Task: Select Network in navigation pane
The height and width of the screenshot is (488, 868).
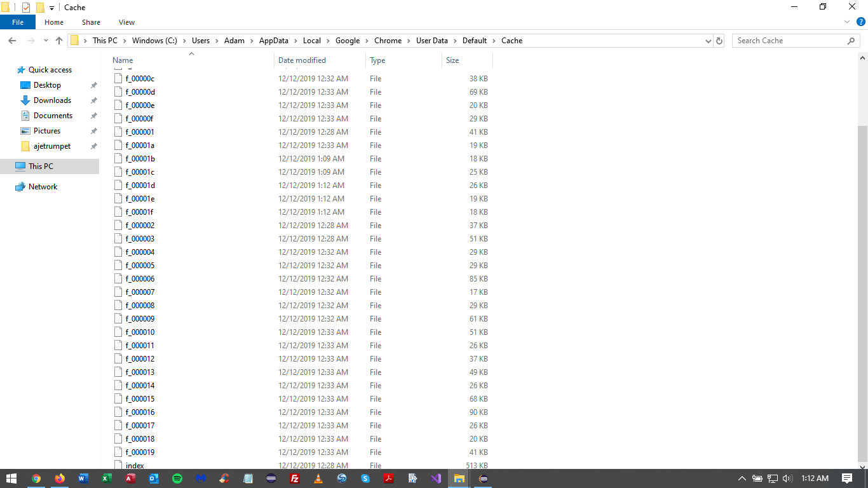Action: point(43,187)
